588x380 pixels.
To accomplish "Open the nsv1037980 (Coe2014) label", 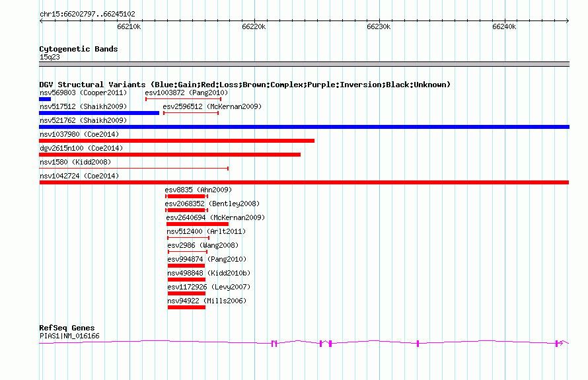I will click(x=79, y=134).
